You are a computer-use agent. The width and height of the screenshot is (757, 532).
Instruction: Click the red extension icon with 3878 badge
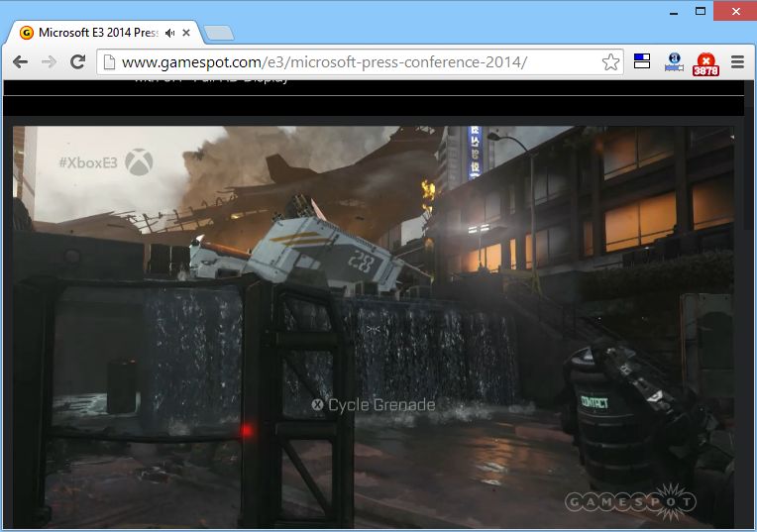(x=705, y=63)
